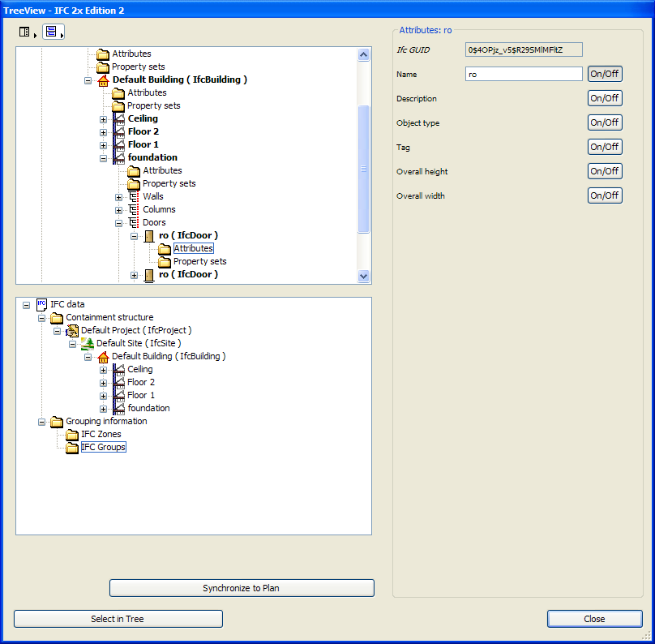Toggle On/Off for the Name attribute
The width and height of the screenshot is (655, 644).
click(605, 74)
